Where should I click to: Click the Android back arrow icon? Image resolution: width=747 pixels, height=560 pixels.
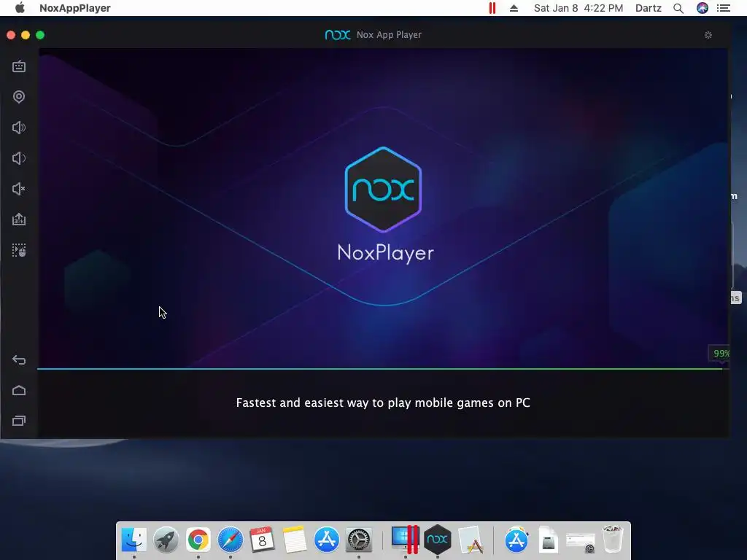tap(19, 360)
